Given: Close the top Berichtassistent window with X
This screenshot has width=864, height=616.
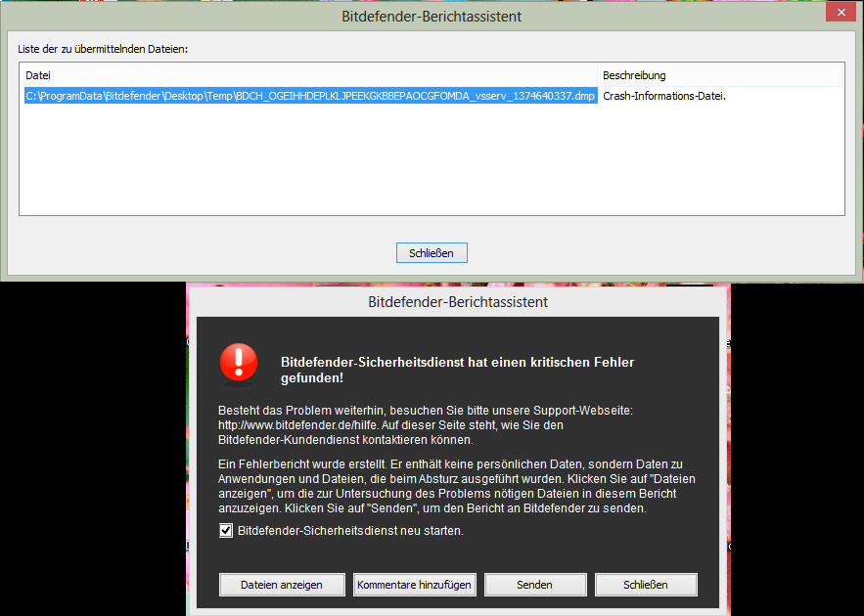Looking at the screenshot, I should 841,13.
